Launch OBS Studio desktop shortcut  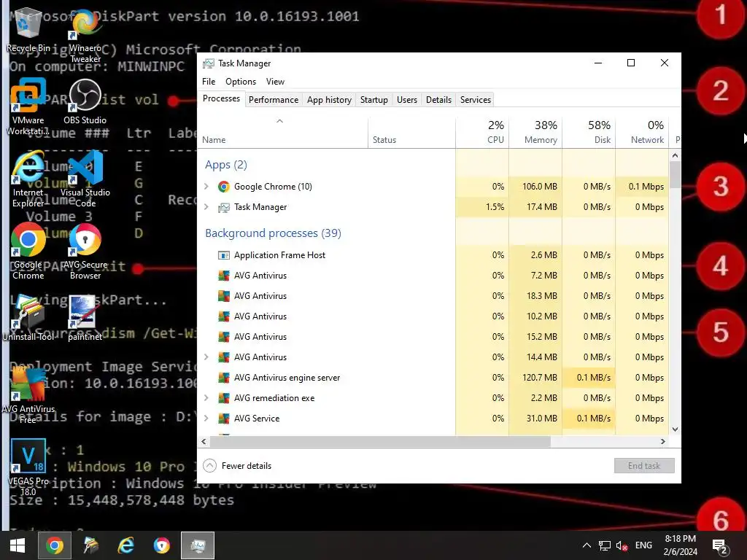tap(85, 101)
